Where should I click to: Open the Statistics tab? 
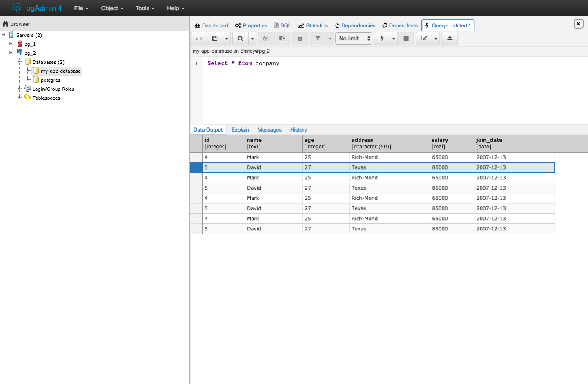(x=313, y=25)
